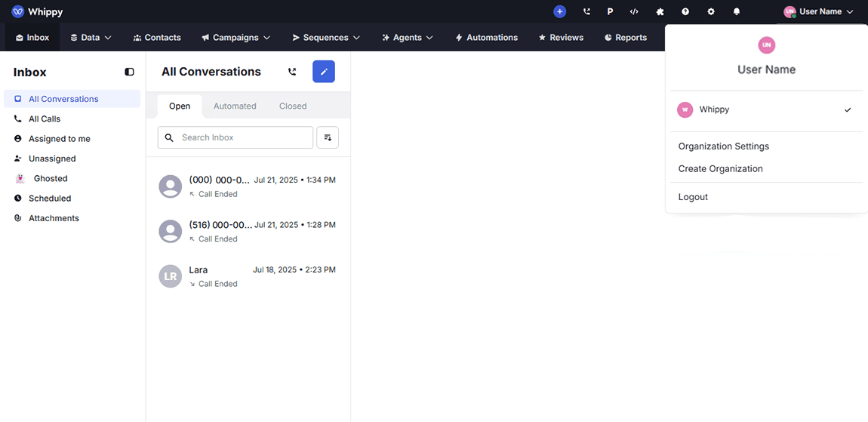Screen dimensions: 868x422
Task: Open the integrations puzzle icon
Action: tap(660, 11)
